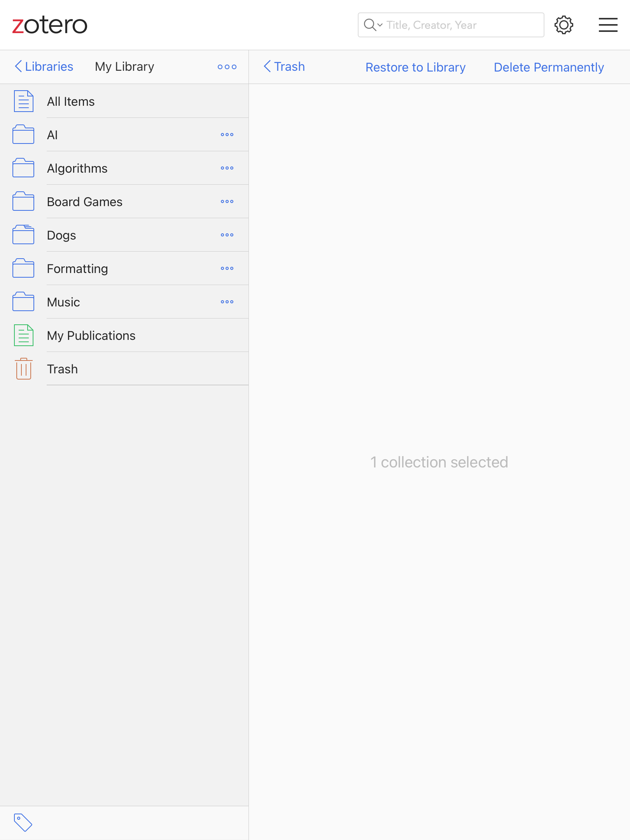
Task: Open options for Board Games collection
Action: [227, 201]
